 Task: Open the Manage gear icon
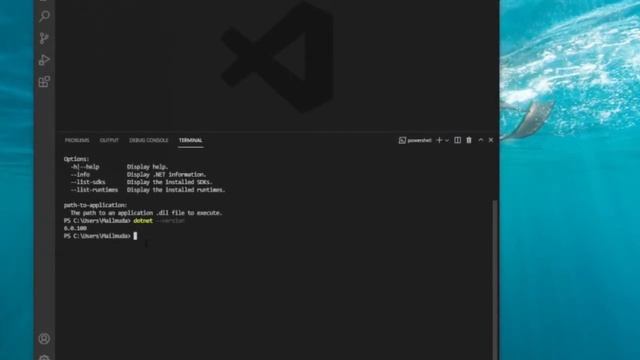pyautogui.click(x=44, y=357)
